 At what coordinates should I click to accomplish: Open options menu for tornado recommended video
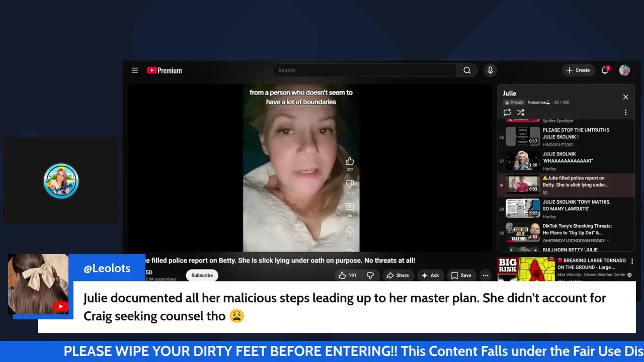pos(633,261)
